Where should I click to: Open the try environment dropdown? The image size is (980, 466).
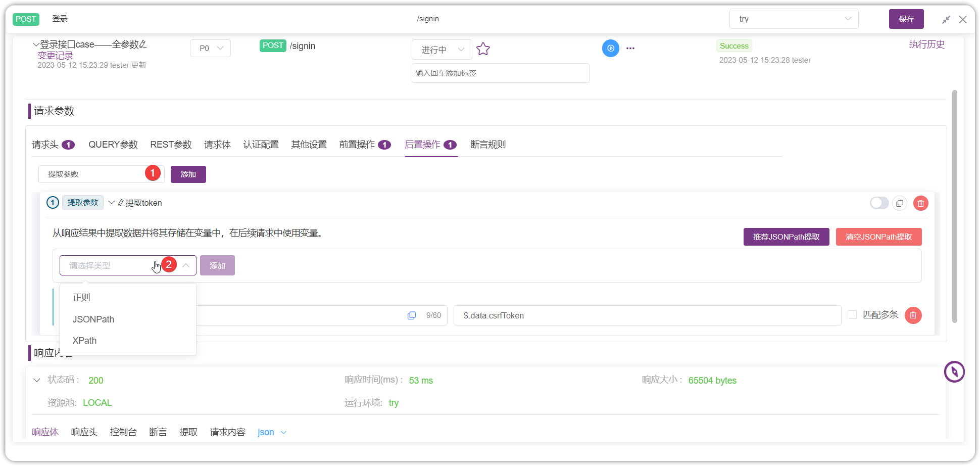794,19
